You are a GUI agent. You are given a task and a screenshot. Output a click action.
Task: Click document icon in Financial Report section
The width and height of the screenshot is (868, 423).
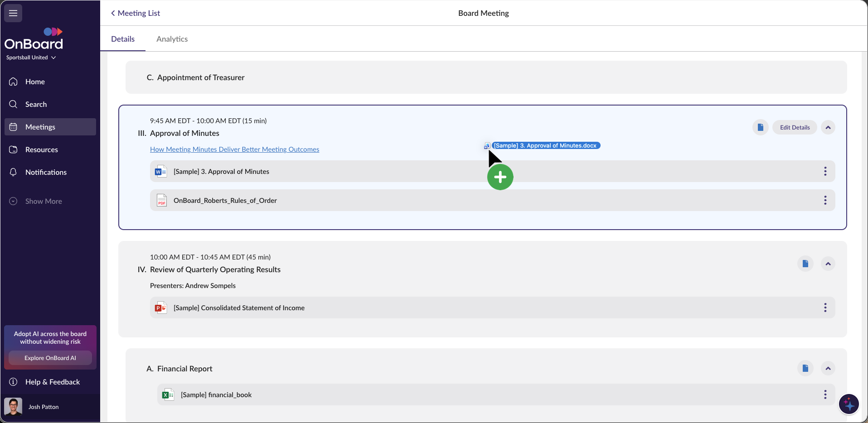coord(805,368)
